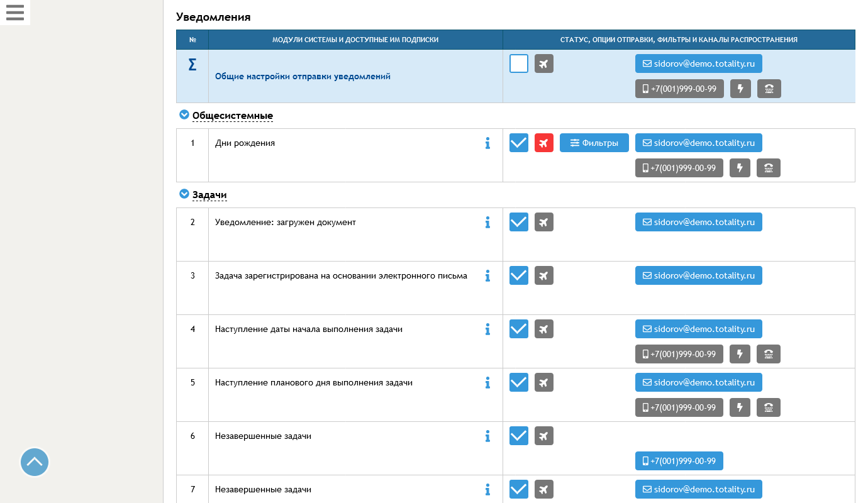The image size is (868, 503).
Task: Click phone number button in general settings row
Action: (680, 89)
